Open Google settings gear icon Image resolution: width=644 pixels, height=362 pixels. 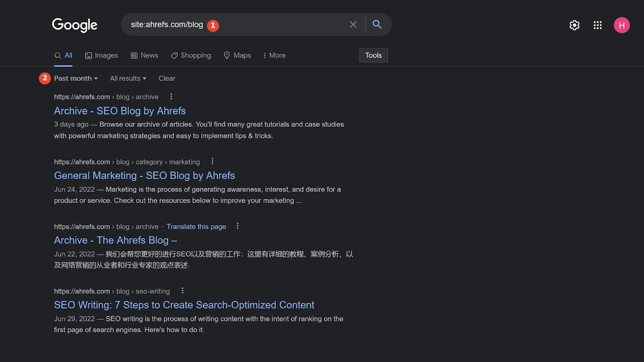coord(574,25)
